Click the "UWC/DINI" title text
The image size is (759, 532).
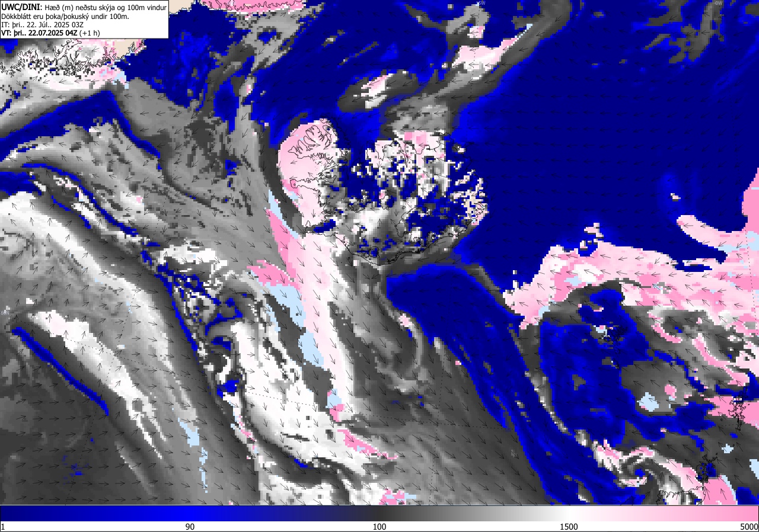coord(21,7)
